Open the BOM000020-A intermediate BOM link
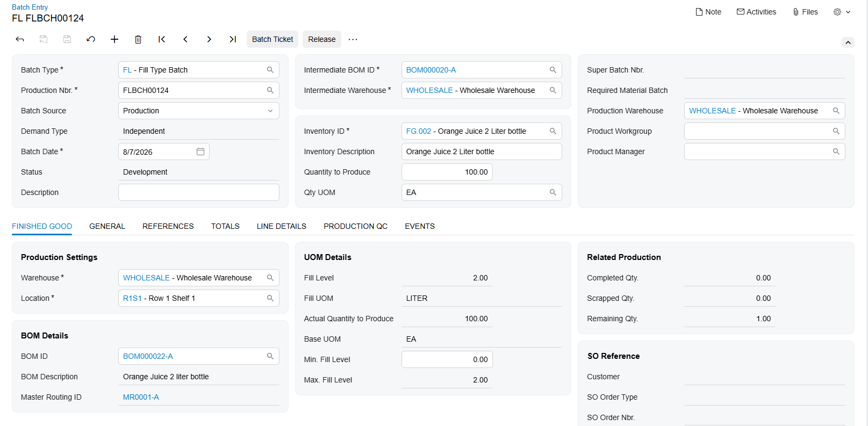The width and height of the screenshot is (868, 426). click(431, 70)
